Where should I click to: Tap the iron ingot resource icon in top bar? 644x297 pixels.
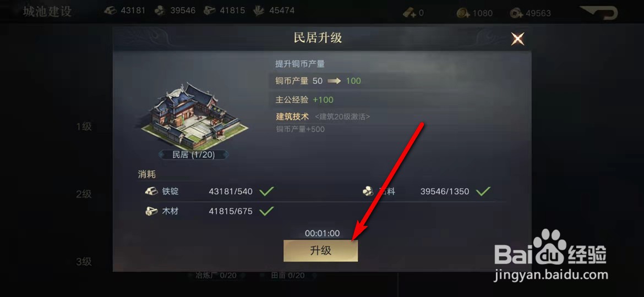click(x=110, y=10)
